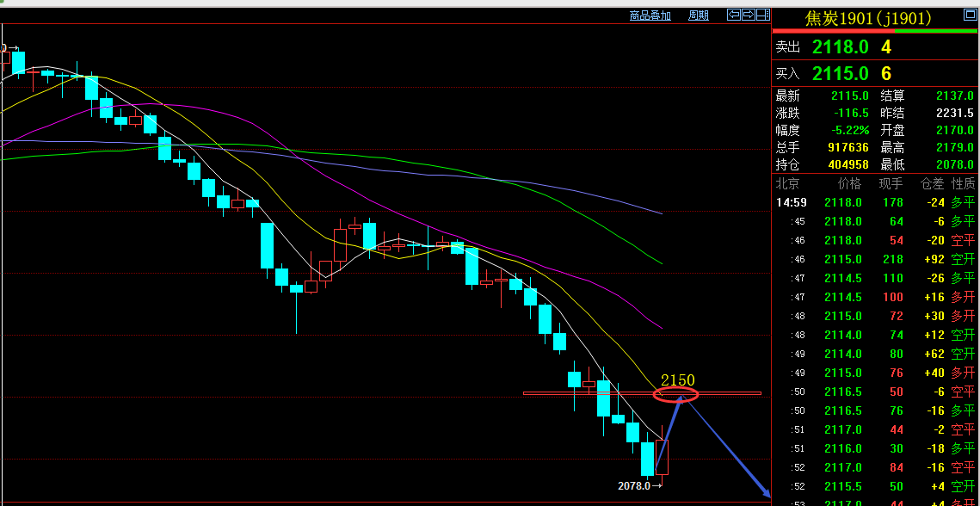Select the 最低 value 2078.0 in quote panel

[x=955, y=165]
